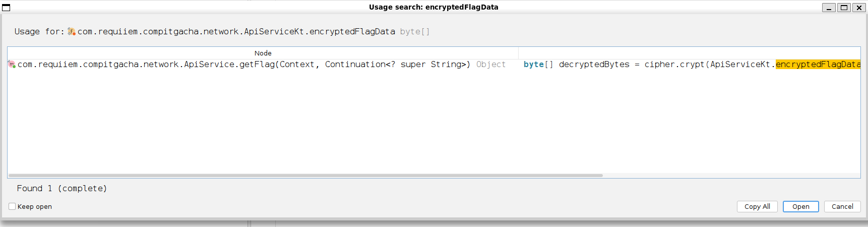The width and height of the screenshot is (868, 227).
Task: Open the window menu icon in title bar
Action: click(x=6, y=8)
